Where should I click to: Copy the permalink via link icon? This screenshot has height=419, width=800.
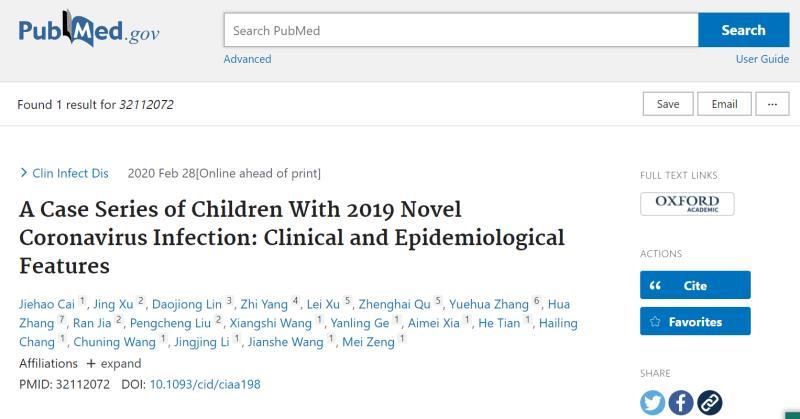pos(709,403)
